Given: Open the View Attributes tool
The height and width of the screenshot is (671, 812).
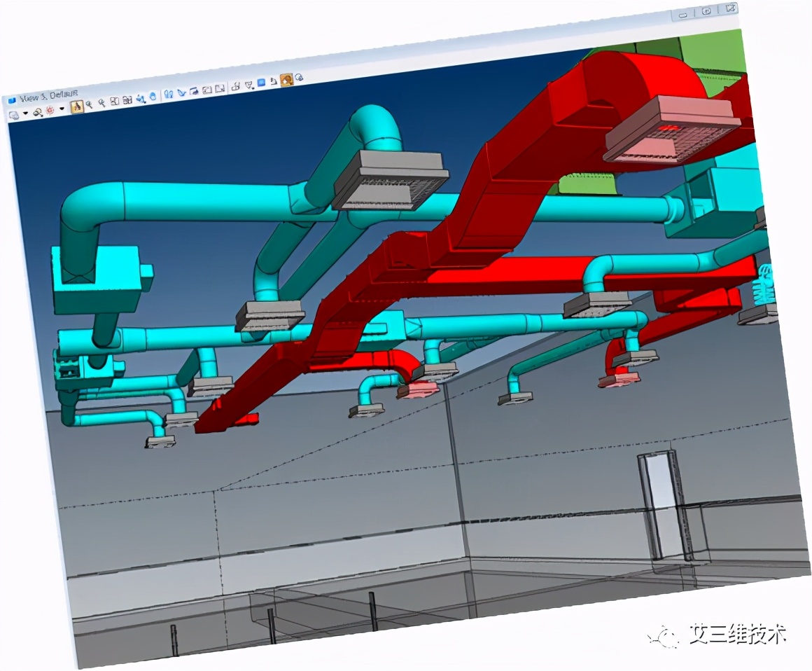Looking at the screenshot, I should (x=13, y=116).
